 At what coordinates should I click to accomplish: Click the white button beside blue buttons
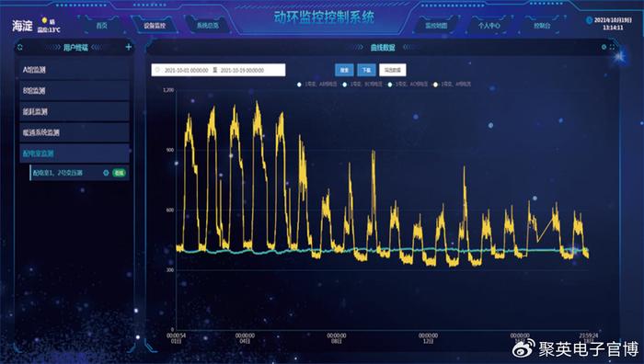392,70
